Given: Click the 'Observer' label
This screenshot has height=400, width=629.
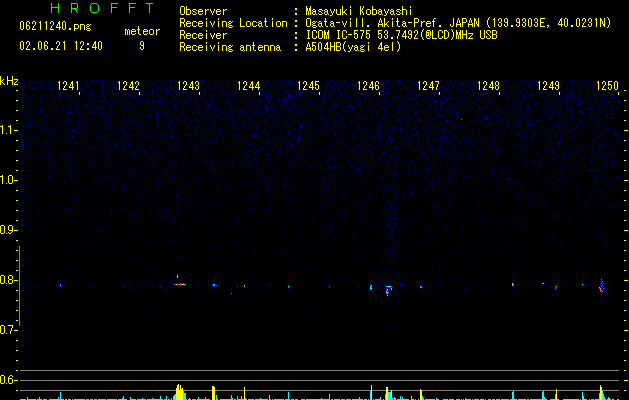Looking at the screenshot, I should coord(203,11).
